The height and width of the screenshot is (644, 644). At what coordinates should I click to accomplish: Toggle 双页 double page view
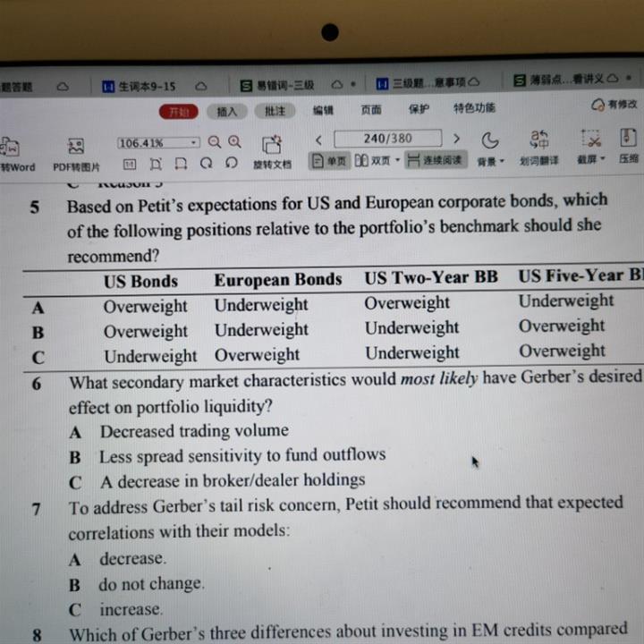click(377, 161)
